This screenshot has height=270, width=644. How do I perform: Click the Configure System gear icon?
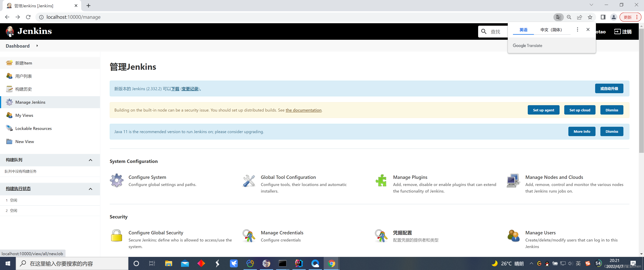[x=116, y=180]
